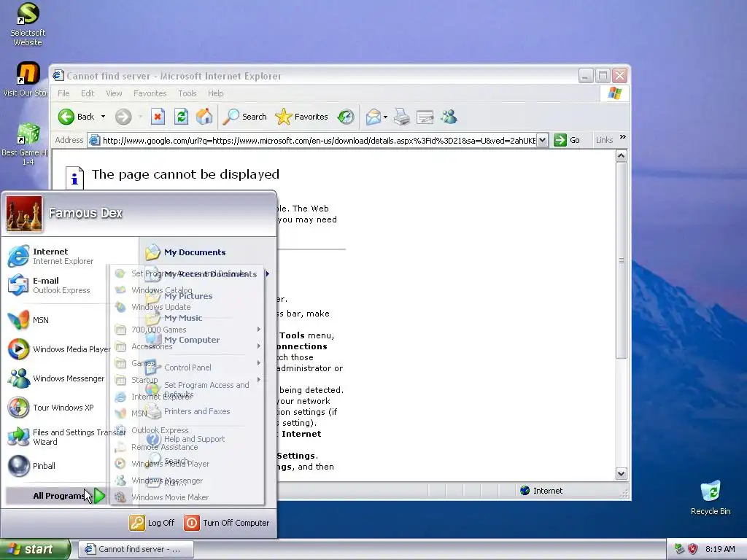This screenshot has height=560, width=747.
Task: Select Cannot find server taskbar button
Action: click(136, 549)
